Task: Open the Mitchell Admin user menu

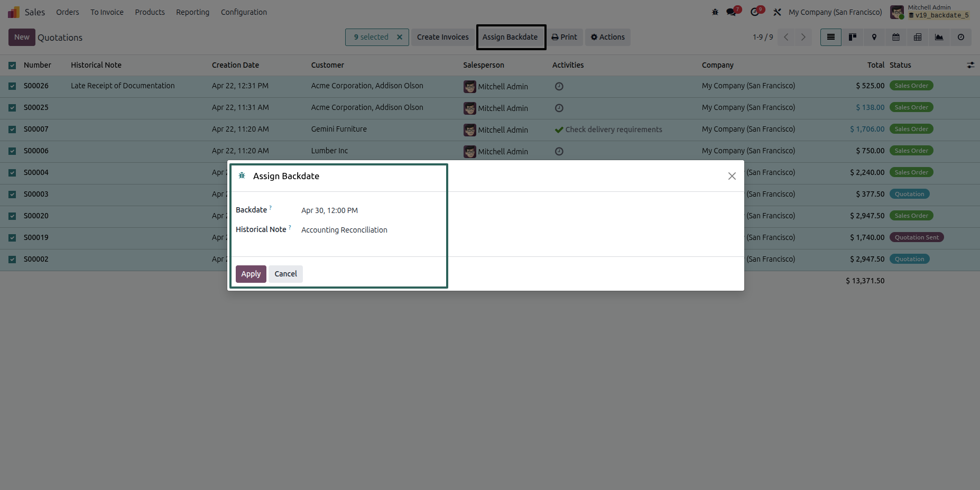Action: pyautogui.click(x=931, y=12)
